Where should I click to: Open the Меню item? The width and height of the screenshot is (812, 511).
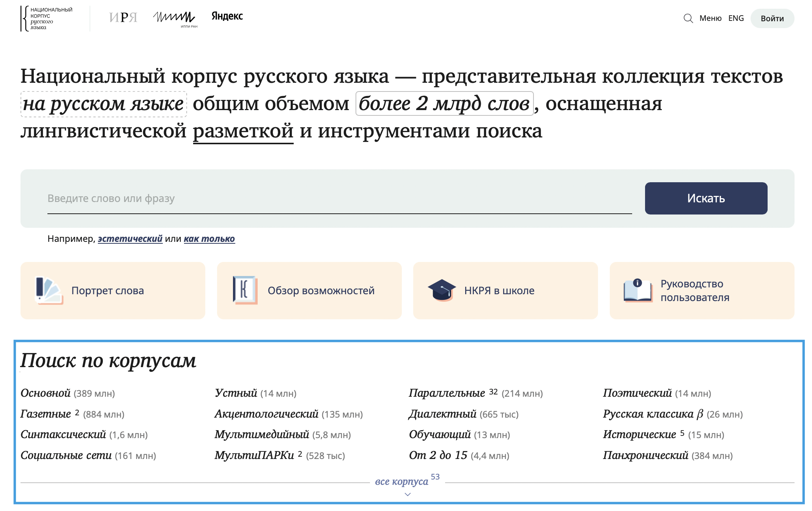click(710, 18)
